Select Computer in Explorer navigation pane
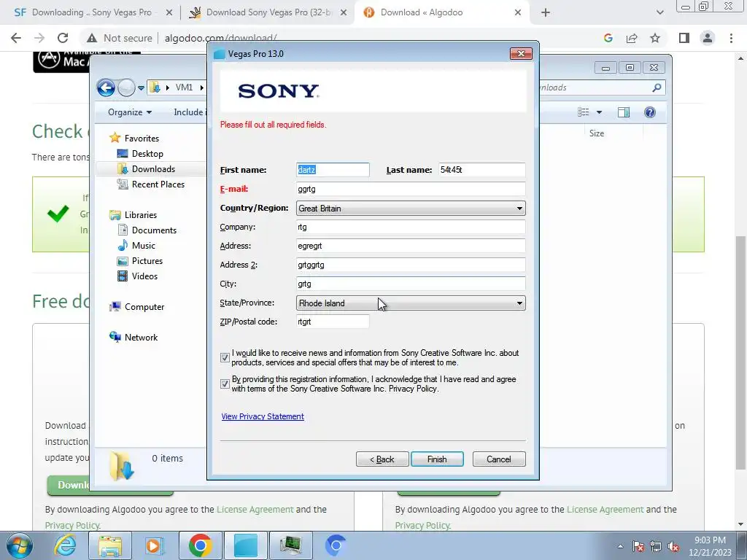The width and height of the screenshot is (747, 560). coord(144,307)
